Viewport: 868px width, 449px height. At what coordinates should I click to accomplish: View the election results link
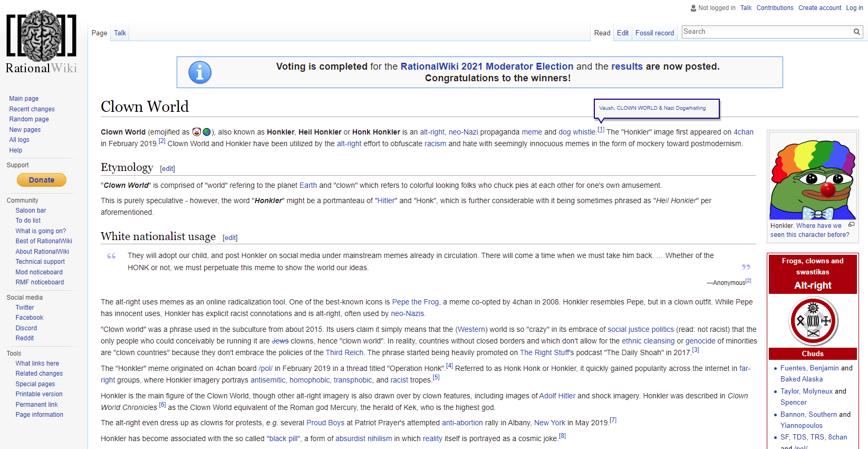click(627, 66)
